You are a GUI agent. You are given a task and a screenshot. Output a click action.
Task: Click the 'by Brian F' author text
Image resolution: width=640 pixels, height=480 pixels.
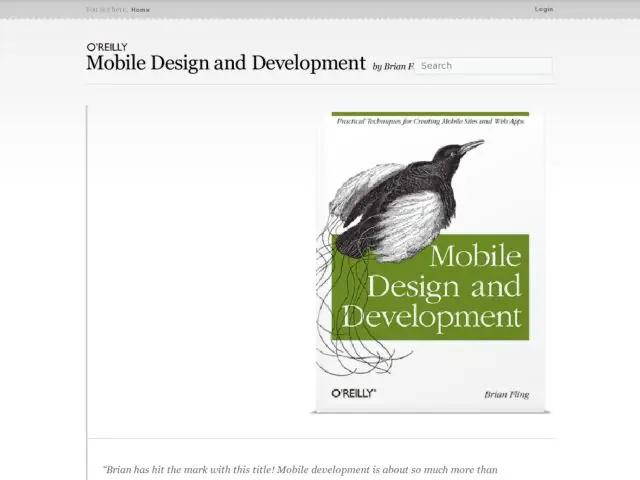tap(393, 66)
